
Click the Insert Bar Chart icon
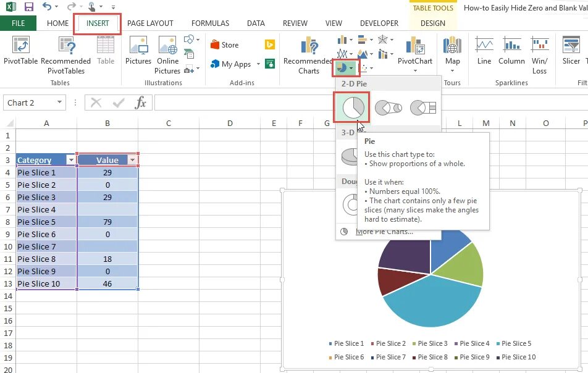coord(362,40)
